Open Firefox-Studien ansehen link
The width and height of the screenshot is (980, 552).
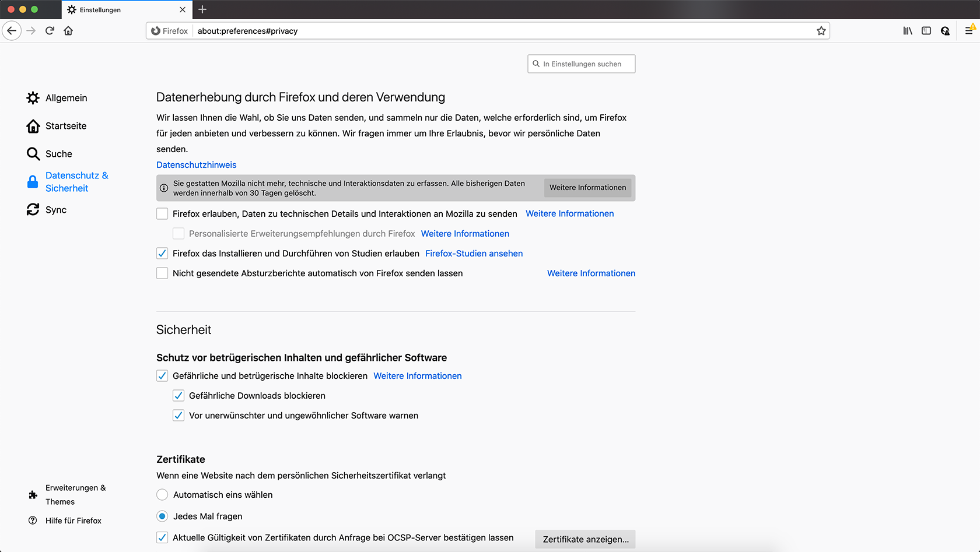474,254
